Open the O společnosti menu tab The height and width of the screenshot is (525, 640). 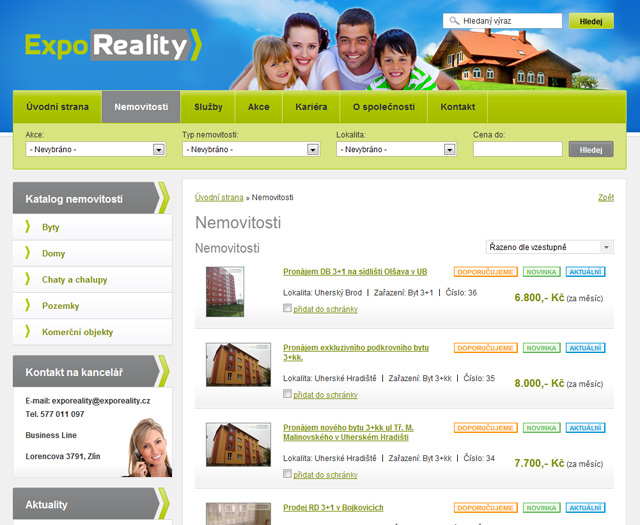click(384, 107)
